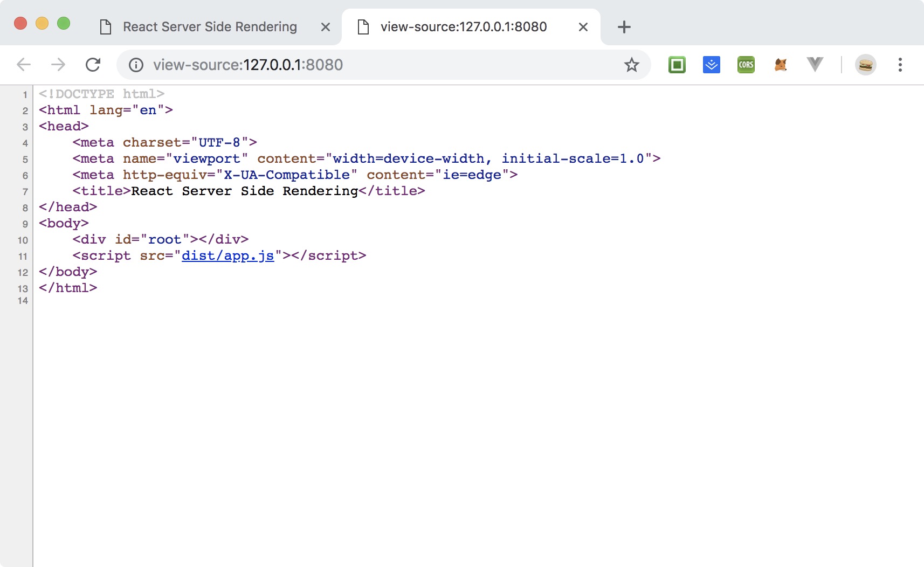Click the closing </html> tag

68,288
